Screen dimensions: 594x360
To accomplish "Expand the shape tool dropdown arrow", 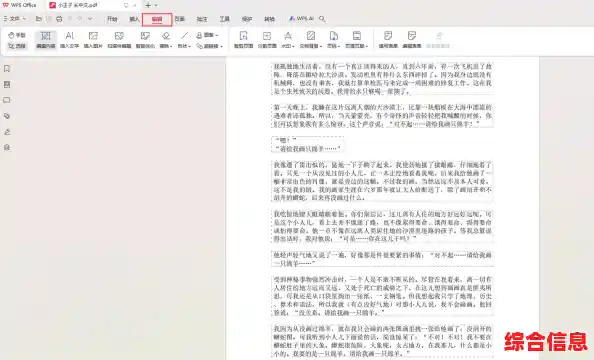I will tap(189, 46).
